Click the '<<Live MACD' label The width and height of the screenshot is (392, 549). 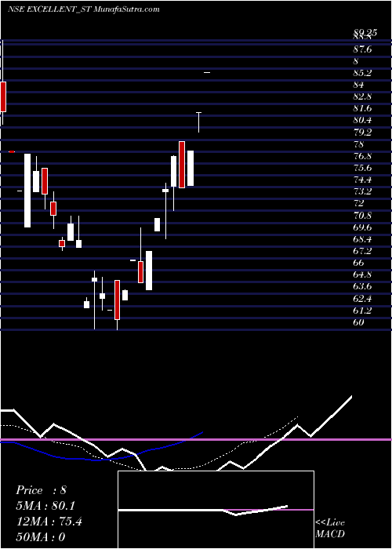pyautogui.click(x=330, y=529)
